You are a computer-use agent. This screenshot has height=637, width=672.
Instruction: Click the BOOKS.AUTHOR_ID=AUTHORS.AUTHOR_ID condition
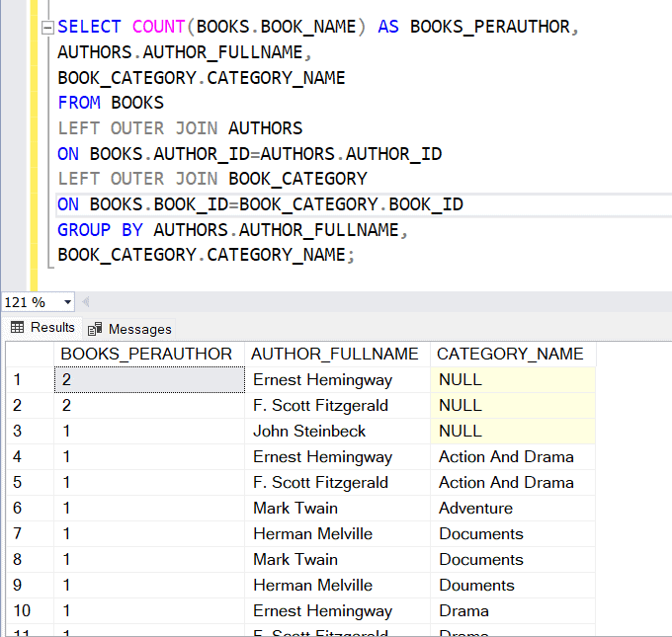tap(266, 154)
